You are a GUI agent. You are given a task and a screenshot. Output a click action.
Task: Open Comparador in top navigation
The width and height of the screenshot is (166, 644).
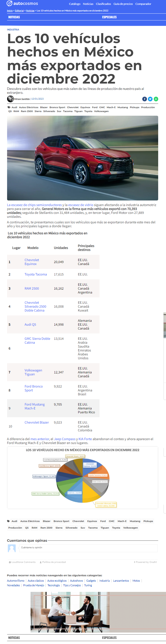143,4
